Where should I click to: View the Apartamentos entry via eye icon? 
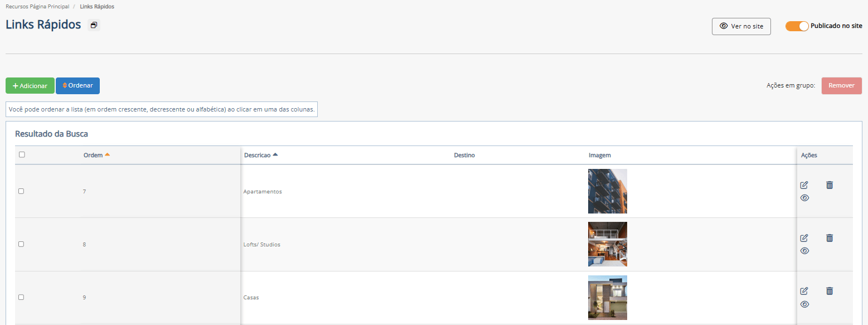804,198
